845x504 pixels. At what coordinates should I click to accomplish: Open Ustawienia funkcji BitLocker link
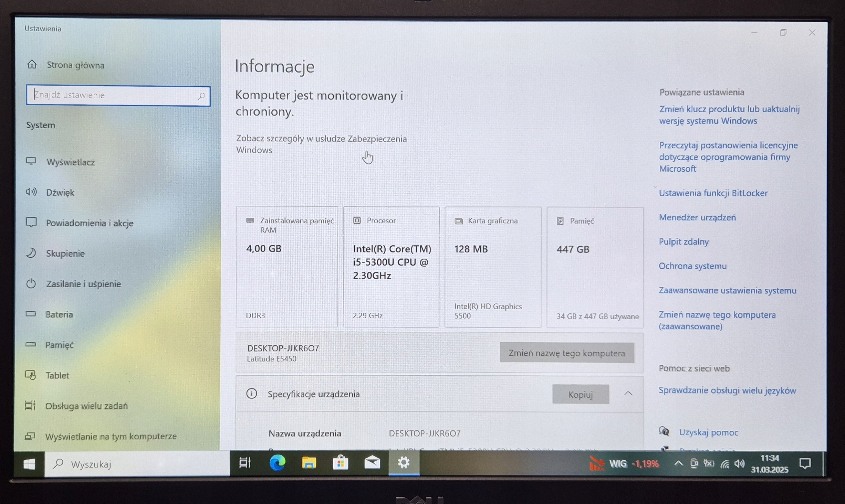click(713, 193)
